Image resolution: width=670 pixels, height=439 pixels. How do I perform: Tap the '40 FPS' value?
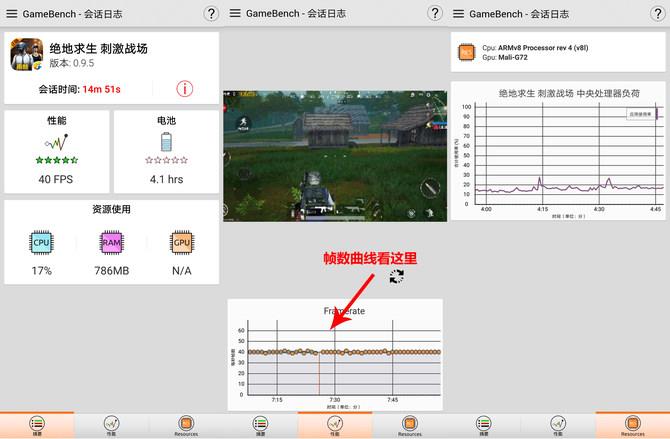56,179
